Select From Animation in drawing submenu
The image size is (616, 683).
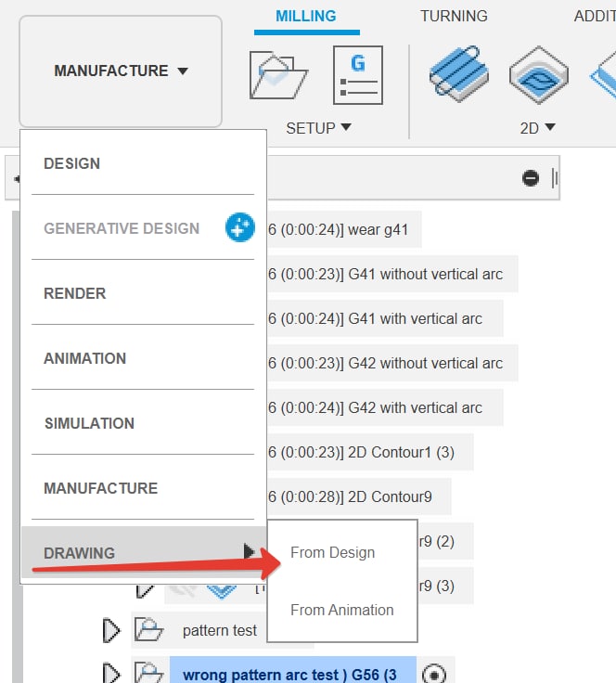[x=342, y=610]
